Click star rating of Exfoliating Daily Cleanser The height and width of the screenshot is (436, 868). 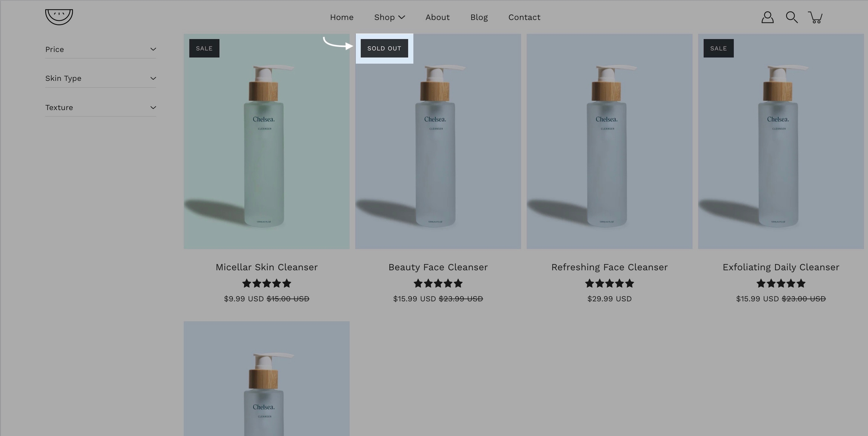781,283
